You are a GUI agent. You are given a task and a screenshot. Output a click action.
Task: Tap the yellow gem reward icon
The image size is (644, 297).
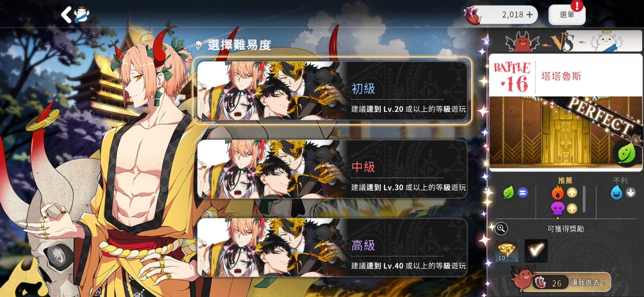[507, 251]
